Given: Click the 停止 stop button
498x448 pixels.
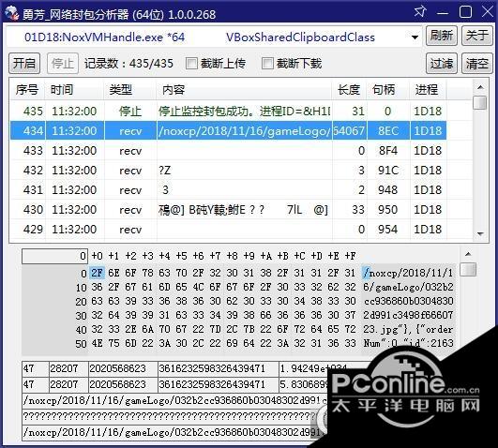Looking at the screenshot, I should coord(63,63).
